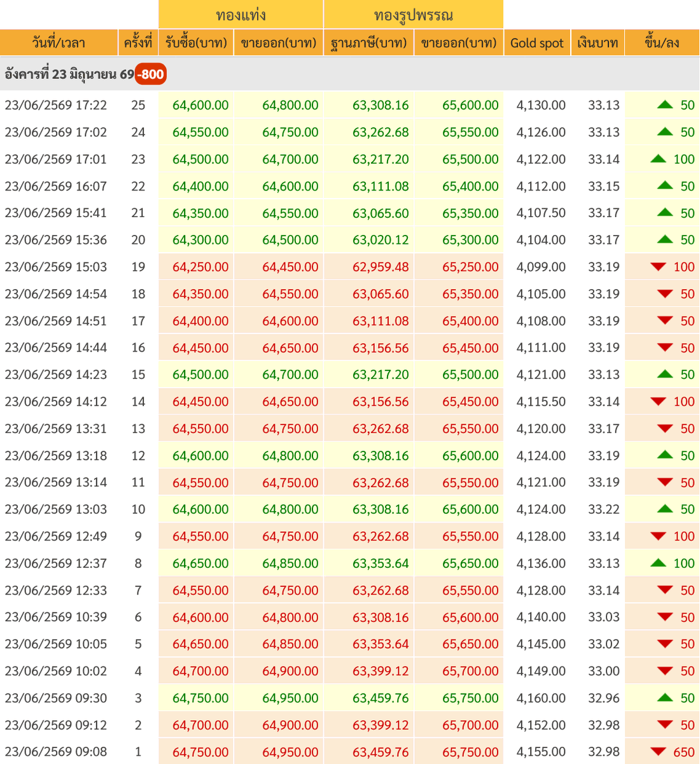Click buy price 64,400.00 in the 16:07 row
Viewport: 700px width, 764px height.
point(200,186)
